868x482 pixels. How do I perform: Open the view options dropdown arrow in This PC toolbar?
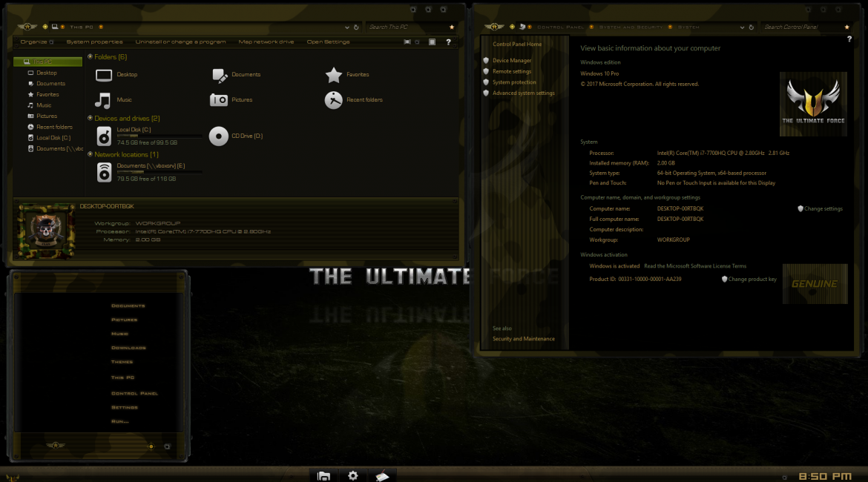pyautogui.click(x=418, y=42)
